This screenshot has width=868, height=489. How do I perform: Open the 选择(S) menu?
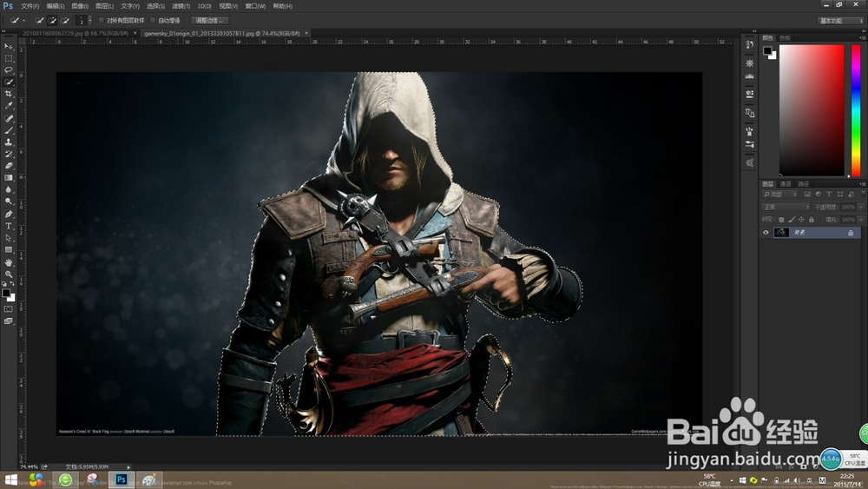tap(155, 6)
